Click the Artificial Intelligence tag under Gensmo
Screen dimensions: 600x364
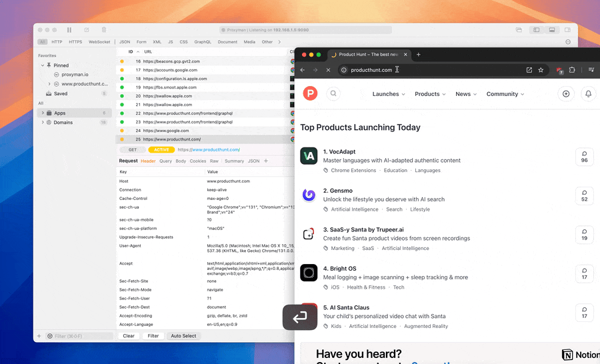pyautogui.click(x=355, y=209)
